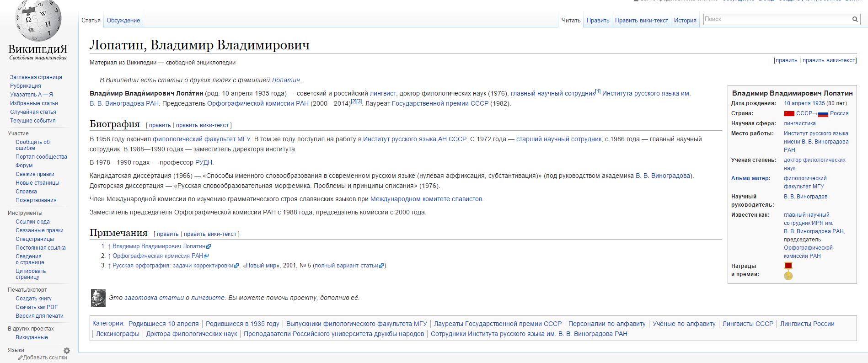868x363 pixels.
Task: Open footnote reference [1] in the lead
Action: [x=598, y=91]
